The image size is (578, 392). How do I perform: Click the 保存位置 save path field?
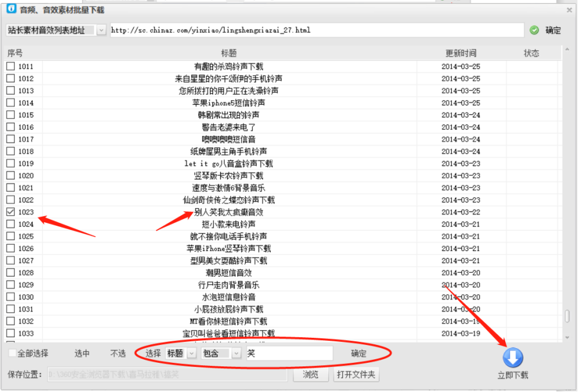[167, 375]
